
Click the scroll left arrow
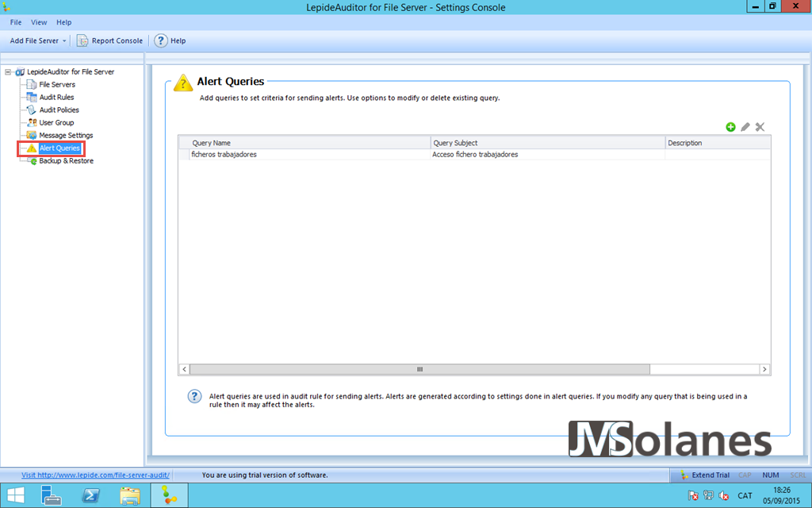pyautogui.click(x=184, y=369)
